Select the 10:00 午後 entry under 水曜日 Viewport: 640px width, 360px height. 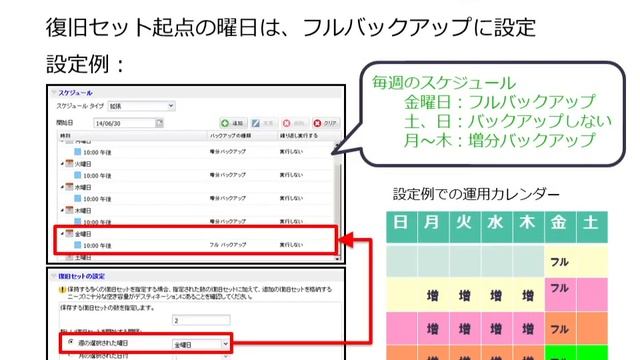point(97,199)
